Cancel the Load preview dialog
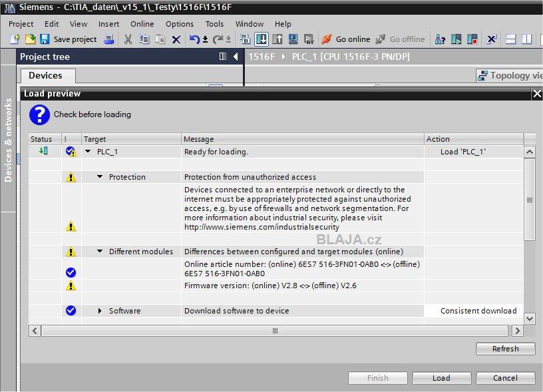The image size is (543, 392). point(505,378)
